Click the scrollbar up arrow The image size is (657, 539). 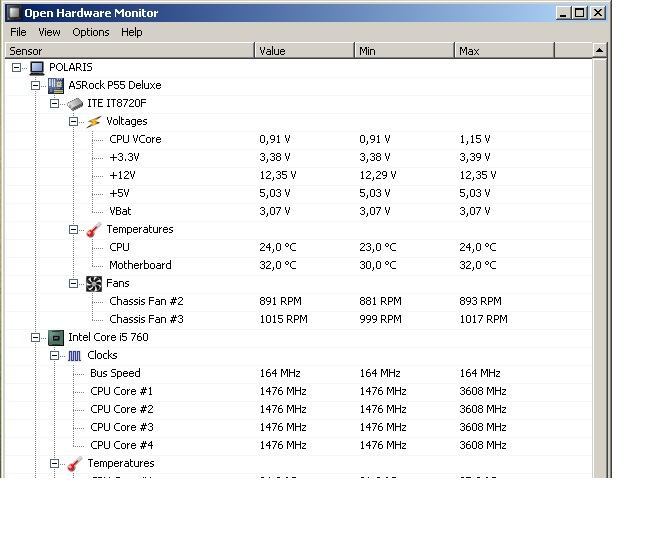600,51
